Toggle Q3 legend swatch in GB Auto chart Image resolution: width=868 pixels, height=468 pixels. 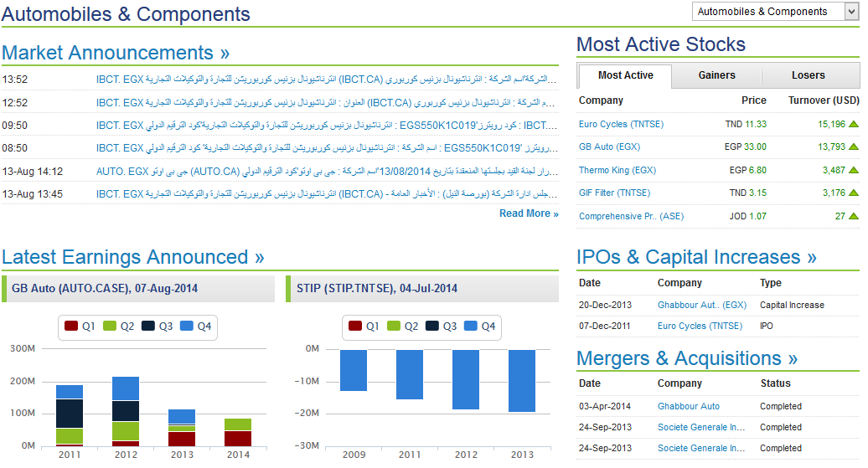coord(147,326)
